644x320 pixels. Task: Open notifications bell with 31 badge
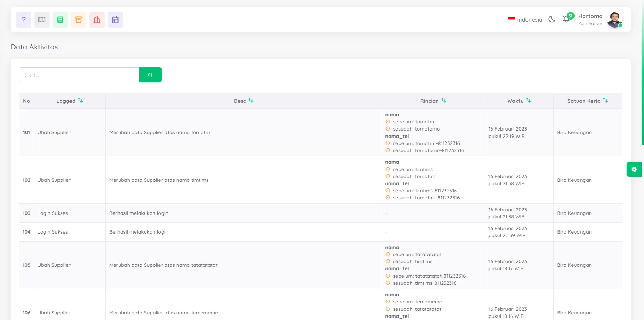[567, 19]
